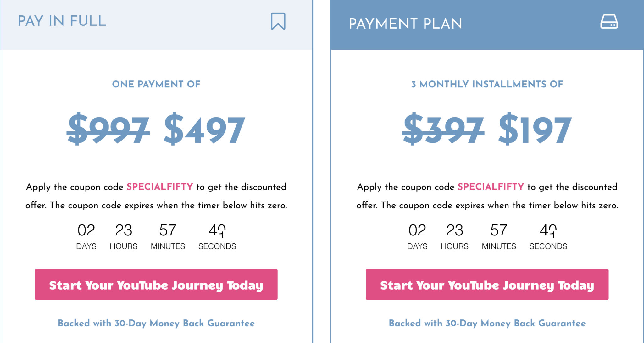The image size is (644, 343).
Task: Click SPECIALFIFTY coupon code in Pay In Full card
Action: pos(159,187)
